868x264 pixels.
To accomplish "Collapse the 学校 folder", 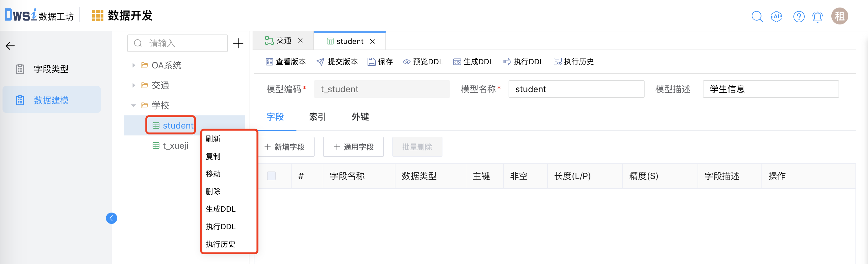I will (x=133, y=106).
